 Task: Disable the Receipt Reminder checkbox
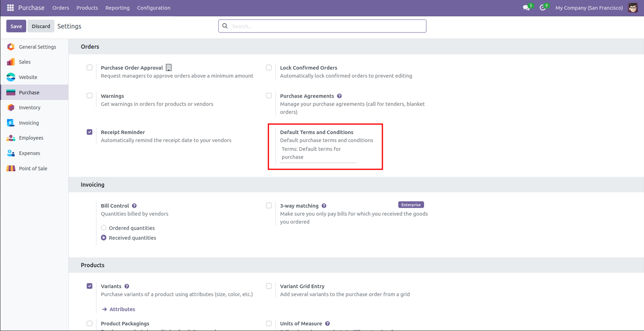[x=90, y=132]
